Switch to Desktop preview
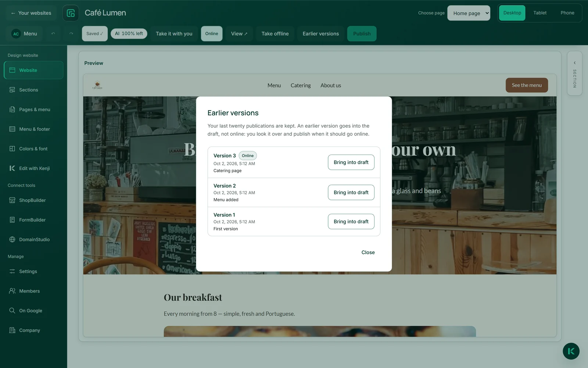Screen dimensions: 588x368 (x=512, y=13)
